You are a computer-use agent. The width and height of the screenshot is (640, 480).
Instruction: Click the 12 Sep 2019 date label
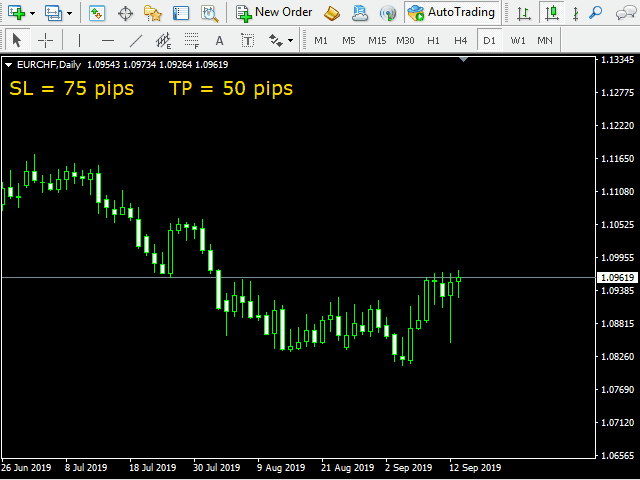(x=475, y=467)
